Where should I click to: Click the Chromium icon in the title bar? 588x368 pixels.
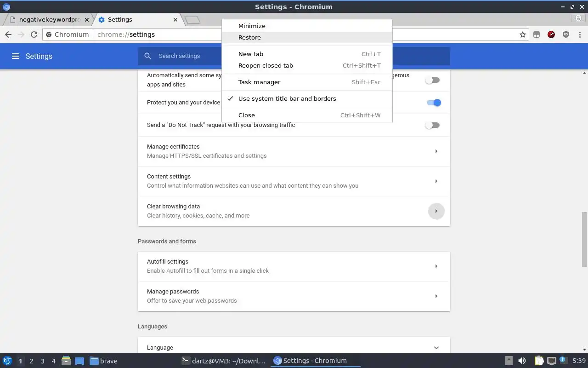click(6, 6)
